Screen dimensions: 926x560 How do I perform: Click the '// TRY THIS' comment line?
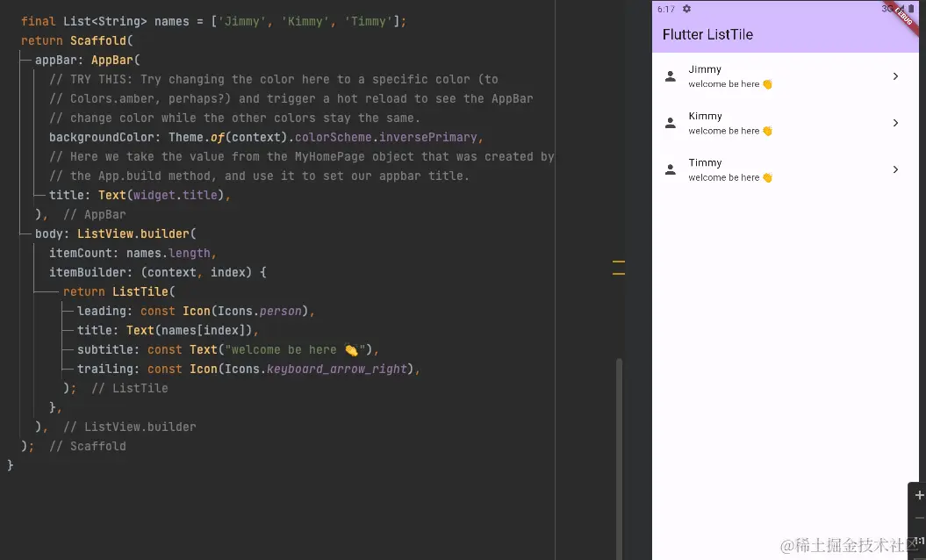(274, 79)
